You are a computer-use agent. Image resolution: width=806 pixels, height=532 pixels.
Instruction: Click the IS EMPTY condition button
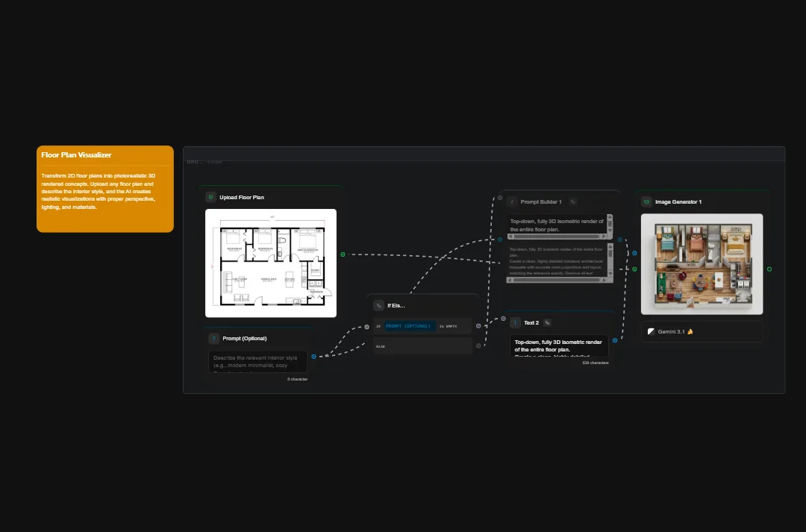pos(448,326)
